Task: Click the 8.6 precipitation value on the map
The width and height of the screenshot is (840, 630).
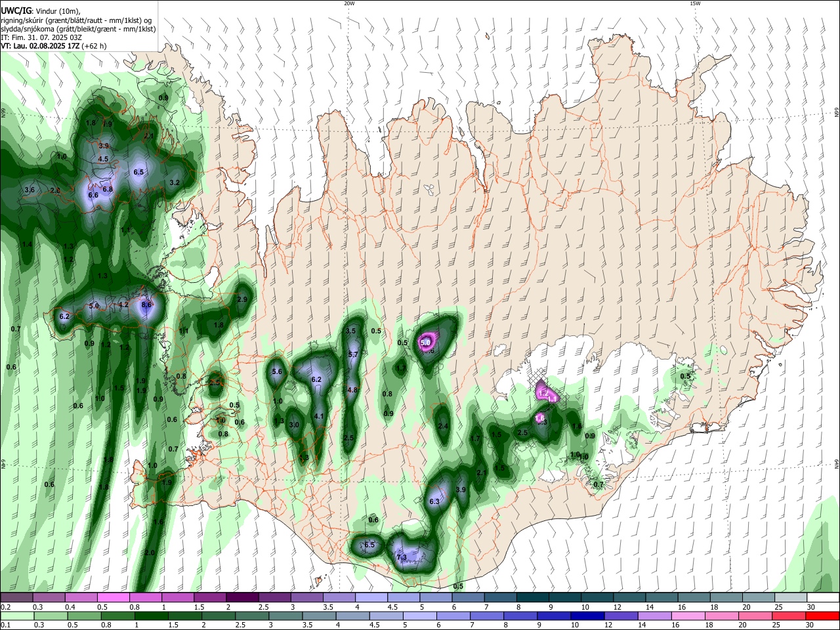Action: click(147, 305)
